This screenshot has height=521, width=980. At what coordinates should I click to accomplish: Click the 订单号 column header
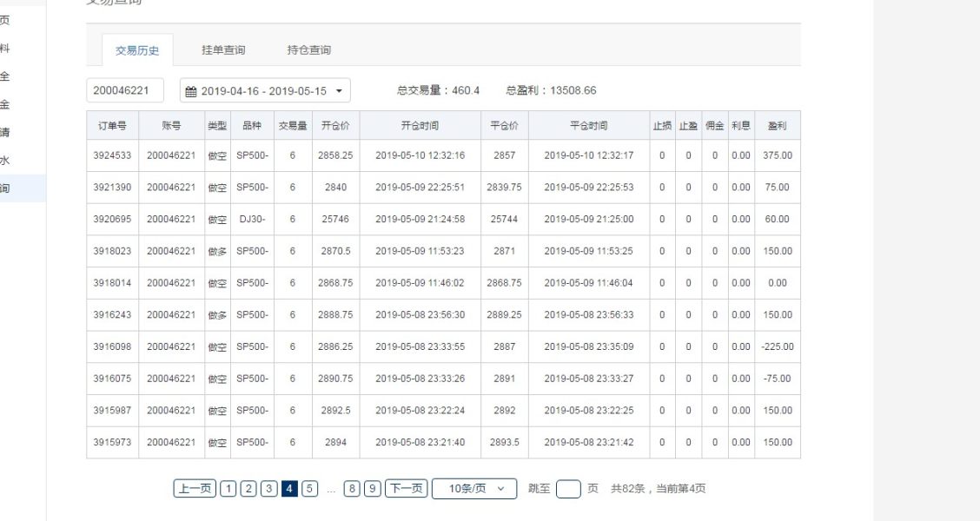point(112,126)
